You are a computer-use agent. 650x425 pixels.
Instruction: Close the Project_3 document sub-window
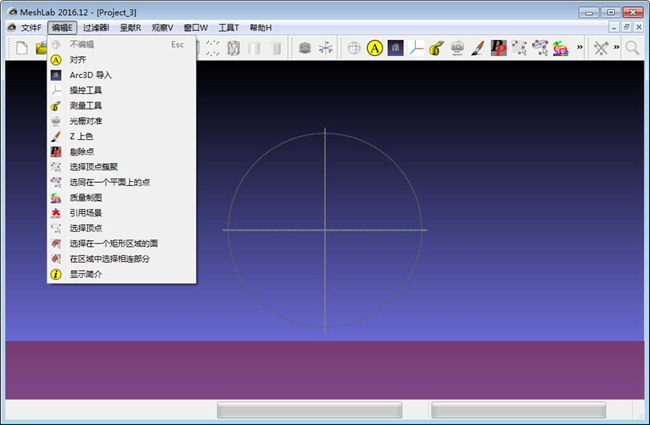(x=639, y=27)
